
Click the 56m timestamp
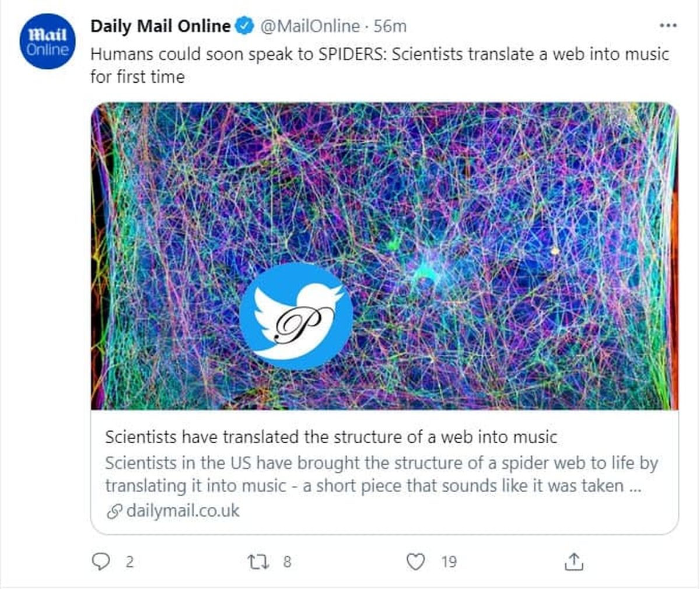(390, 26)
